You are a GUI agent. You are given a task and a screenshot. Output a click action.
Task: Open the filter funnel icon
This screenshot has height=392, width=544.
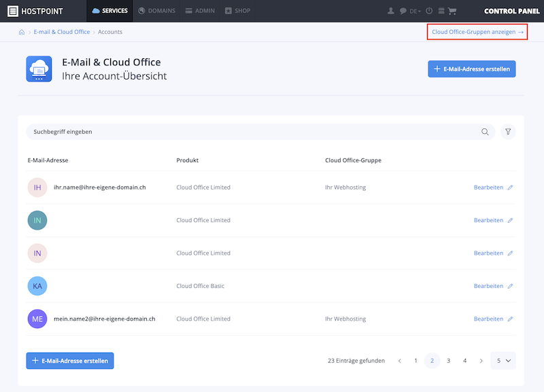(508, 132)
